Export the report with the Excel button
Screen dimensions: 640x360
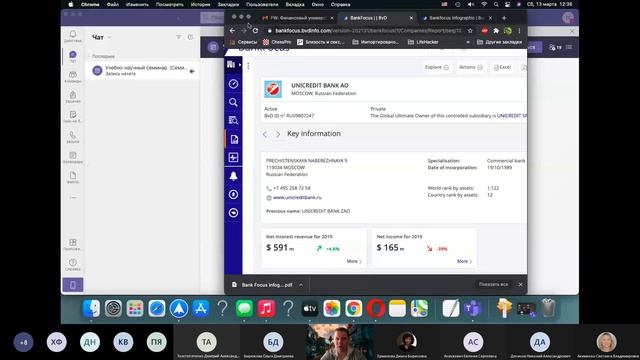click(x=502, y=67)
